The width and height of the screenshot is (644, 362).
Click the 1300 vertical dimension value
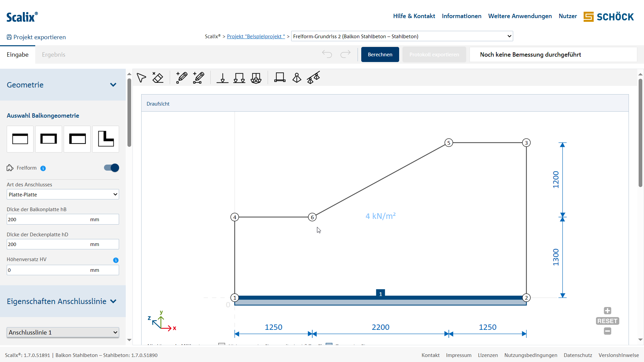point(556,257)
